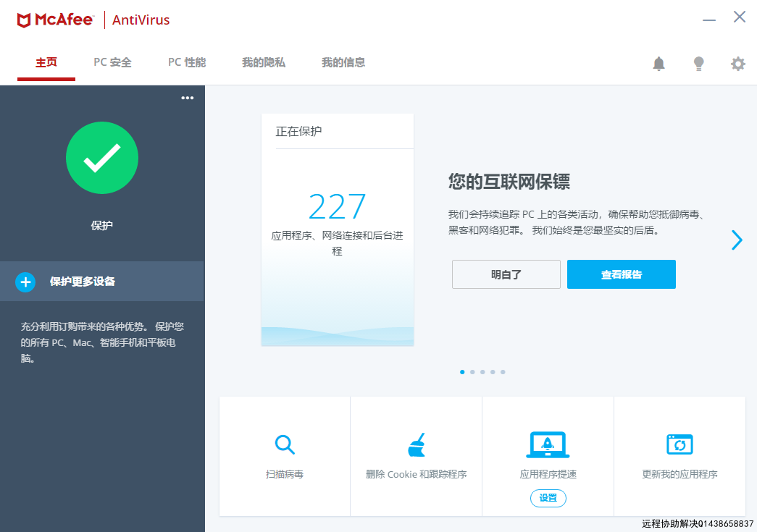
Task: Click the 查看报告 button
Action: pyautogui.click(x=622, y=274)
